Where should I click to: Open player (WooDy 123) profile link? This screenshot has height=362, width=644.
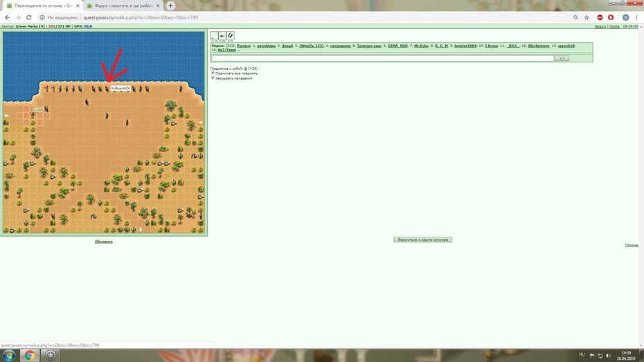coord(312,46)
